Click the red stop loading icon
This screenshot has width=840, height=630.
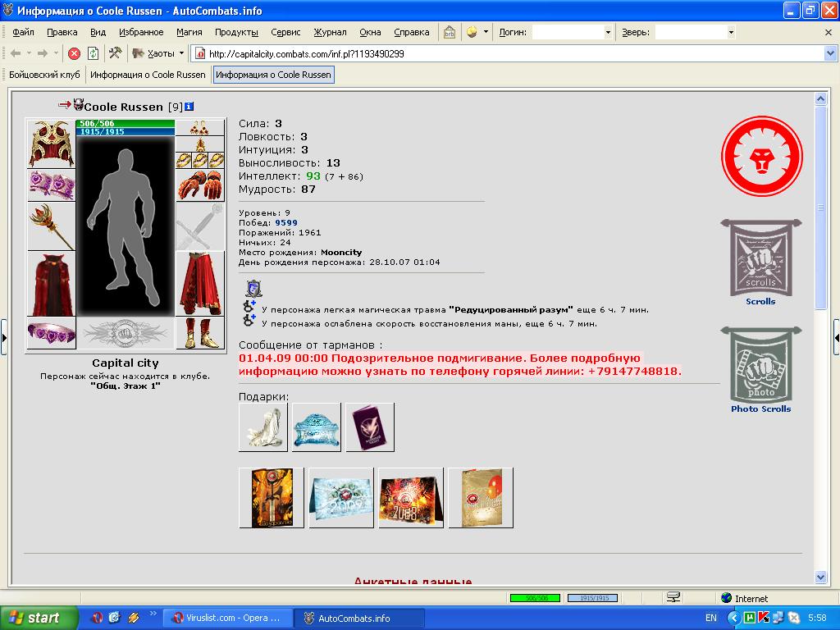point(75,53)
